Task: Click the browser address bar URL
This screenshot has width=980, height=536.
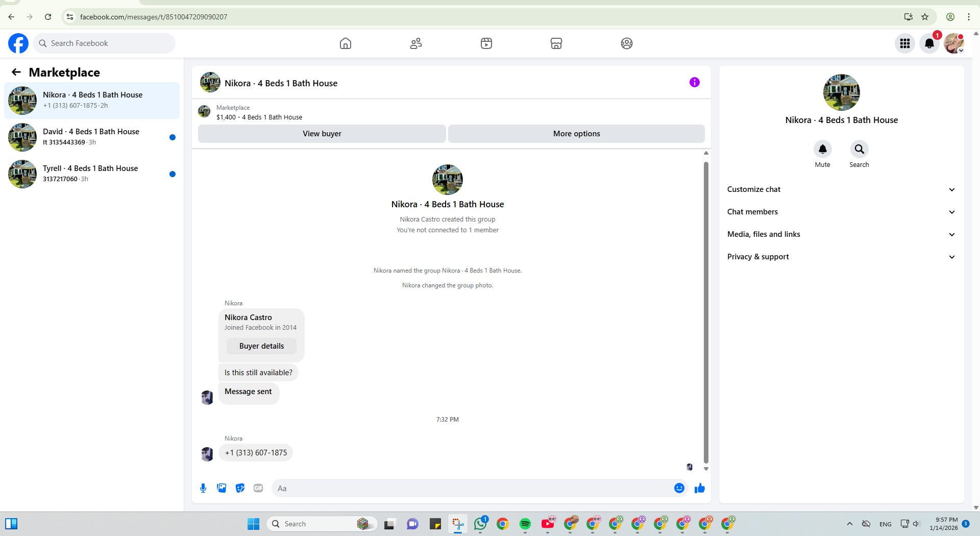Action: point(153,17)
